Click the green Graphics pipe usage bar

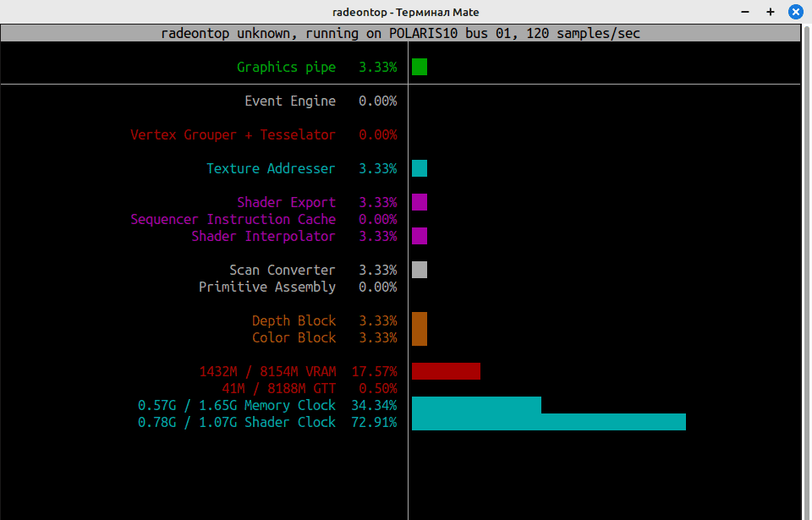pyautogui.click(x=420, y=67)
